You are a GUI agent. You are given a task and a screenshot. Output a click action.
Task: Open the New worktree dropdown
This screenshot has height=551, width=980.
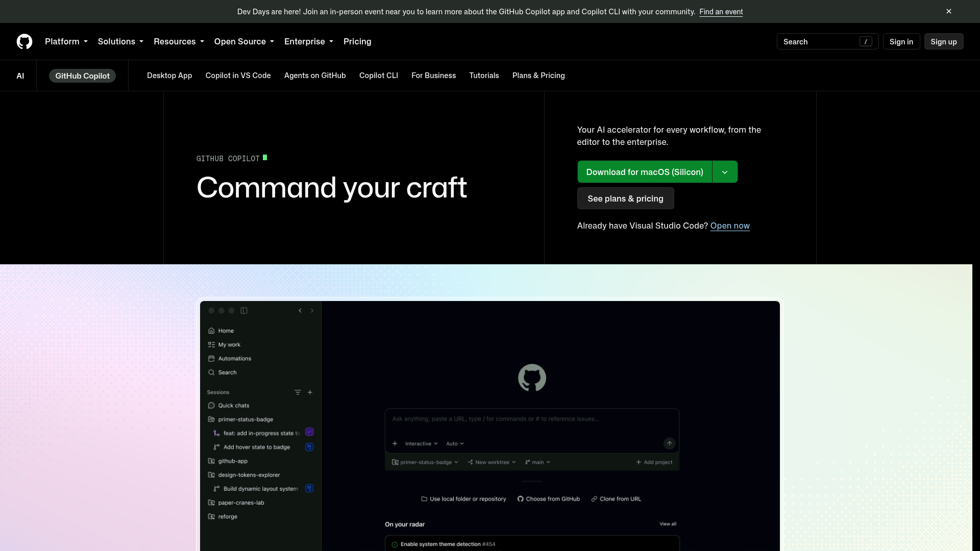point(492,462)
